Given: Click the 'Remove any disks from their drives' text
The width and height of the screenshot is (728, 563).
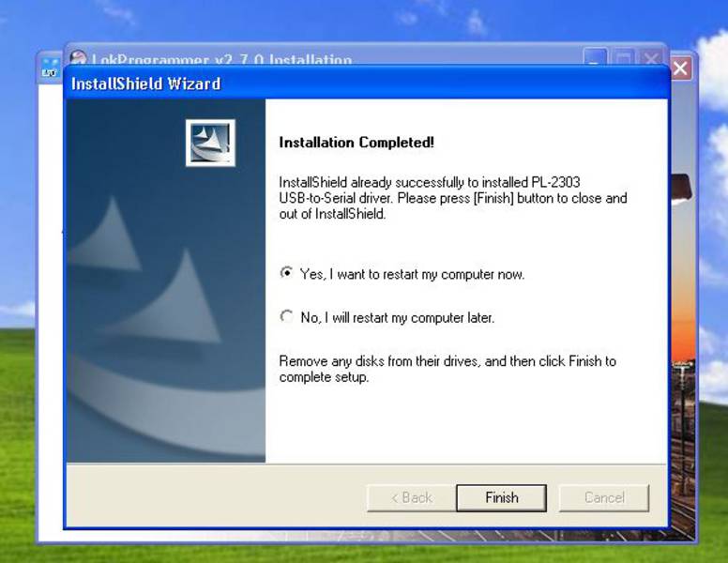Looking at the screenshot, I should click(447, 369).
